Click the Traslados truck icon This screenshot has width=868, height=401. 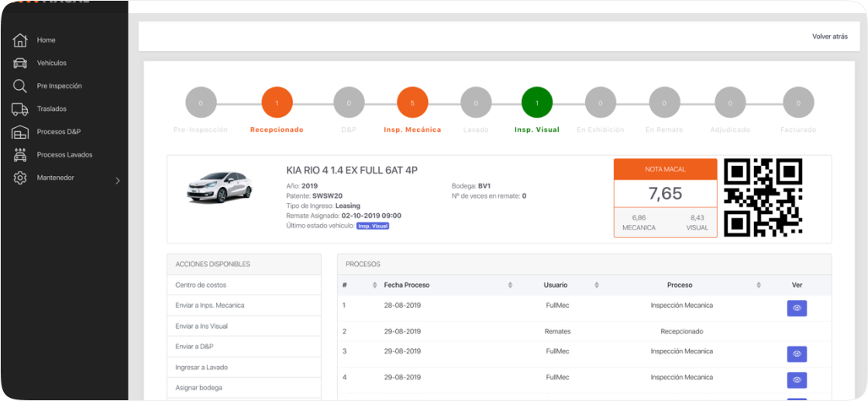20,109
